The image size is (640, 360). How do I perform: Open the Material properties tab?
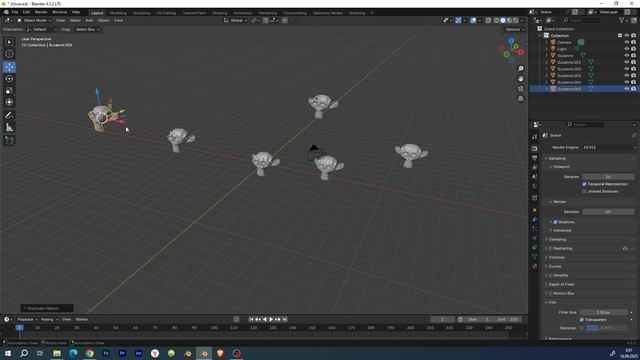coord(535,266)
